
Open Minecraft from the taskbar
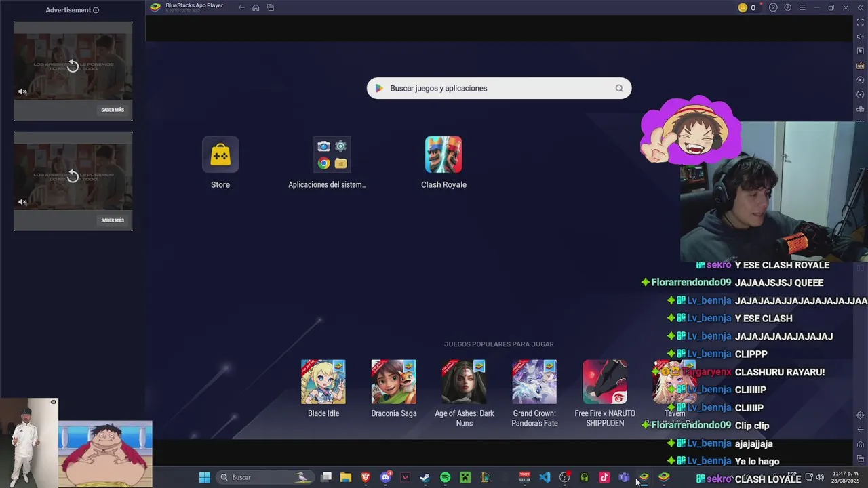tap(465, 477)
